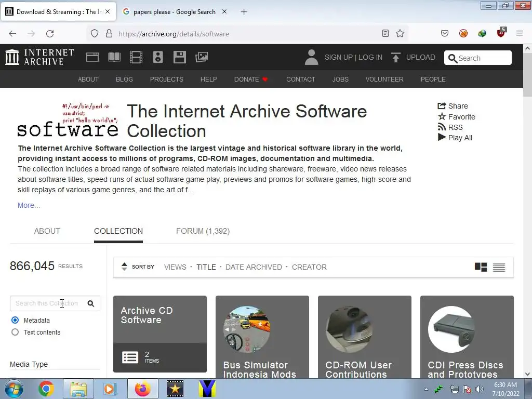Click the page vertical scrollbar thumb
This screenshot has width=532, height=399.
[x=528, y=75]
